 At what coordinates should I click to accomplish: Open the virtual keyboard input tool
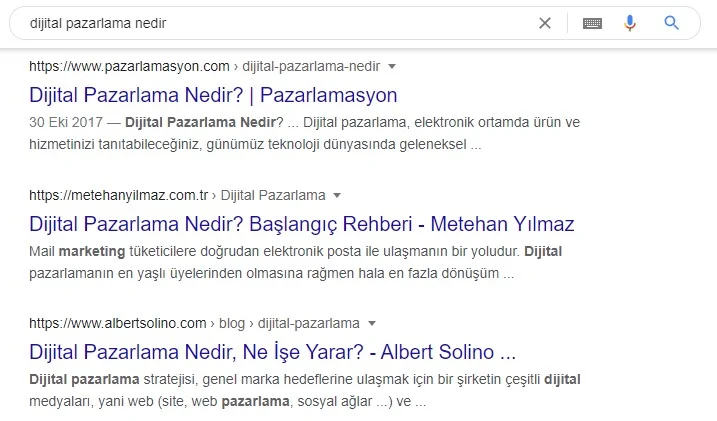click(593, 23)
